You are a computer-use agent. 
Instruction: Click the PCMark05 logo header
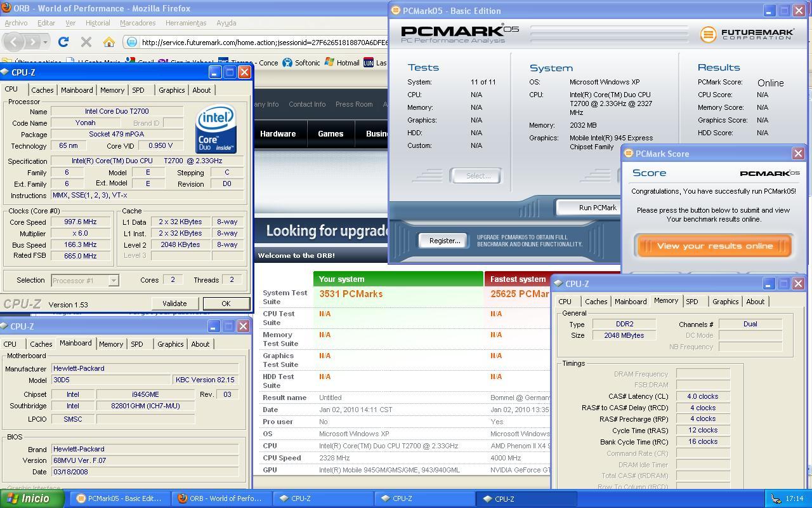[x=460, y=34]
